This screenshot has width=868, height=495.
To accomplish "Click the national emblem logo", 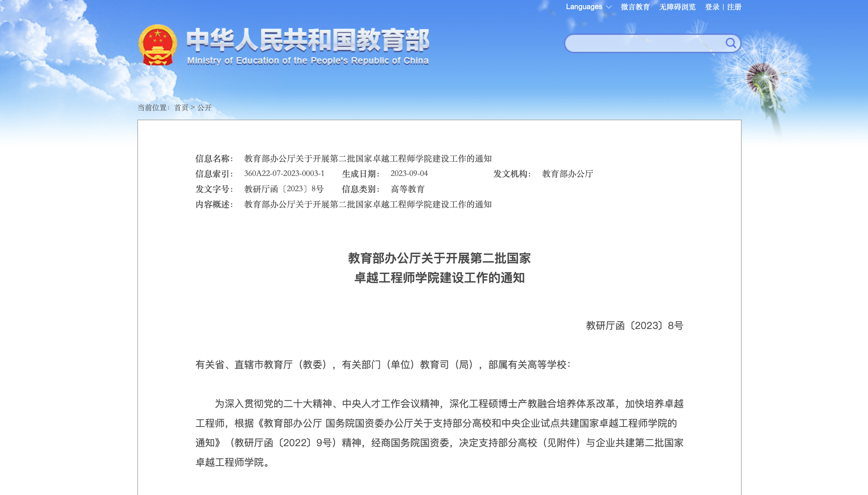I will tap(157, 45).
